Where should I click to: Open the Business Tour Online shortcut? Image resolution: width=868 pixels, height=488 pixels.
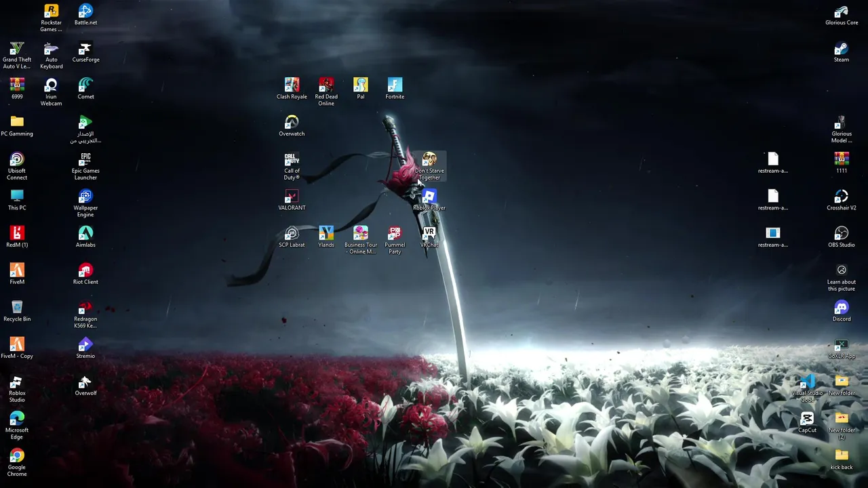point(361,240)
